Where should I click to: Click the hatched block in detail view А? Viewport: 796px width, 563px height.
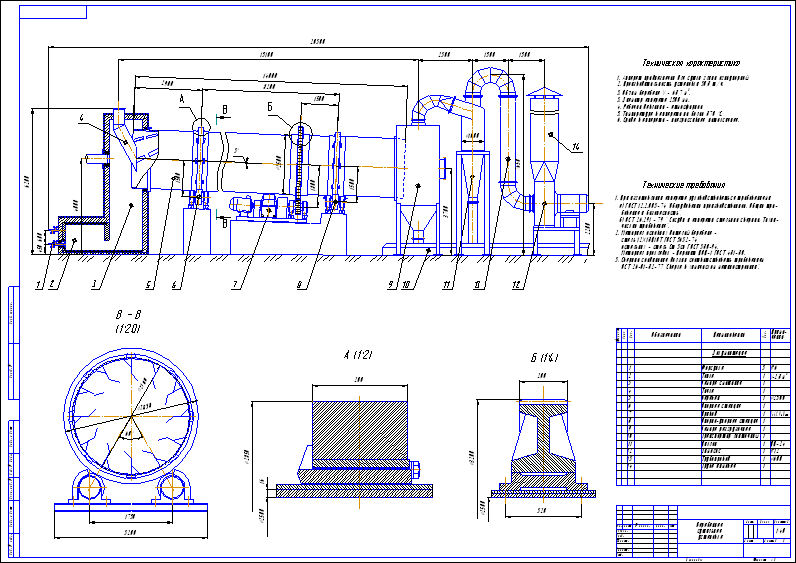(360, 429)
